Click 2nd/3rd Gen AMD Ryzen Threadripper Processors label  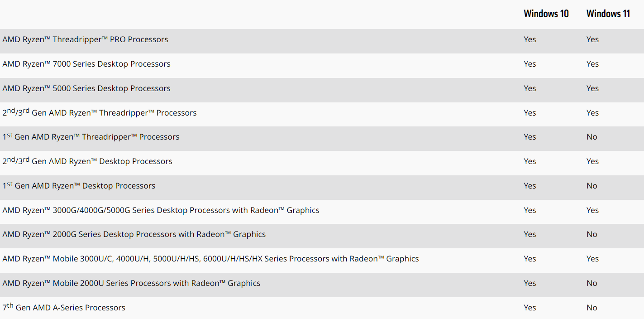100,112
